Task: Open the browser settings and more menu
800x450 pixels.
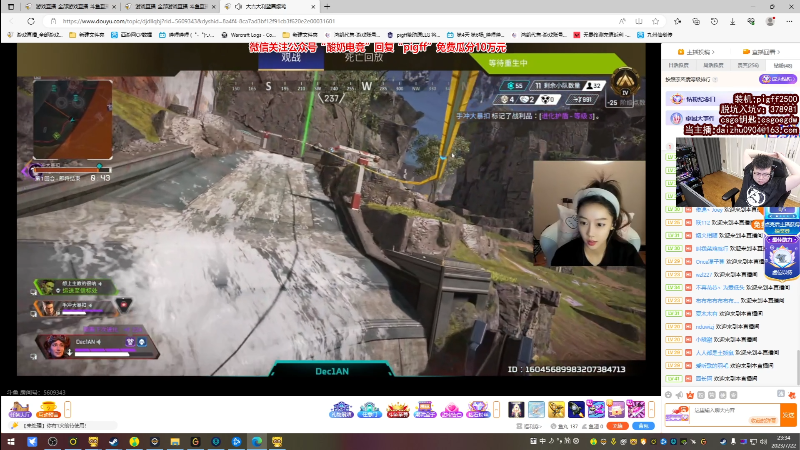Action: click(789, 21)
